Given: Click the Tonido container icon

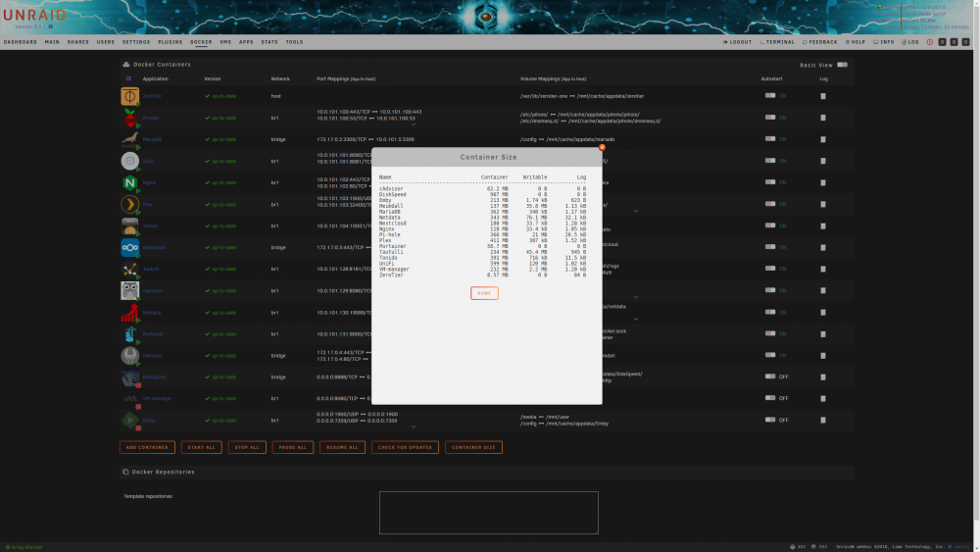Looking at the screenshot, I should tap(129, 226).
